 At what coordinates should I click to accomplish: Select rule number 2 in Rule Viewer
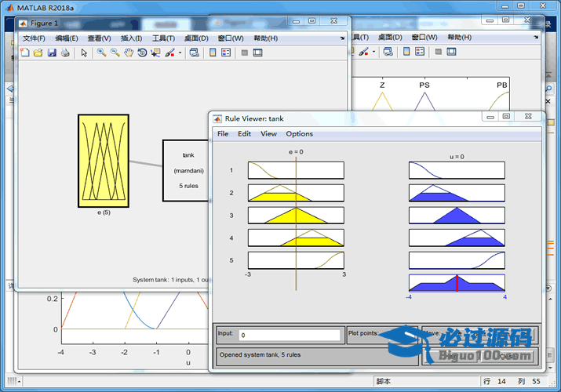(x=231, y=193)
